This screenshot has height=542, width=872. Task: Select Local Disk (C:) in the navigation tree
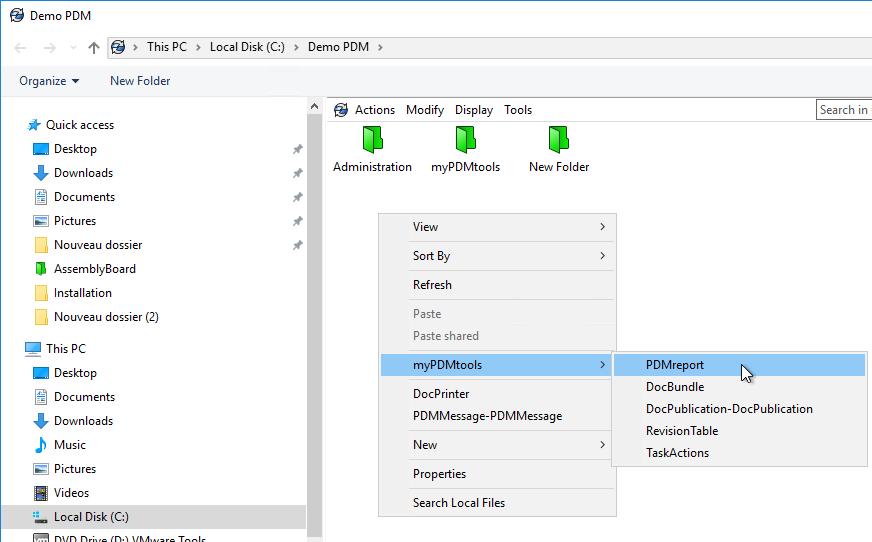click(x=91, y=517)
